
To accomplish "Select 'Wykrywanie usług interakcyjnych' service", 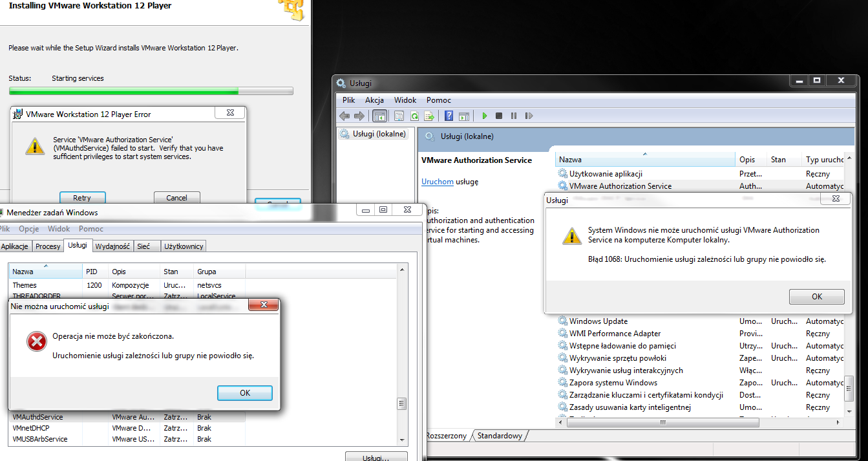I will (x=701, y=370).
